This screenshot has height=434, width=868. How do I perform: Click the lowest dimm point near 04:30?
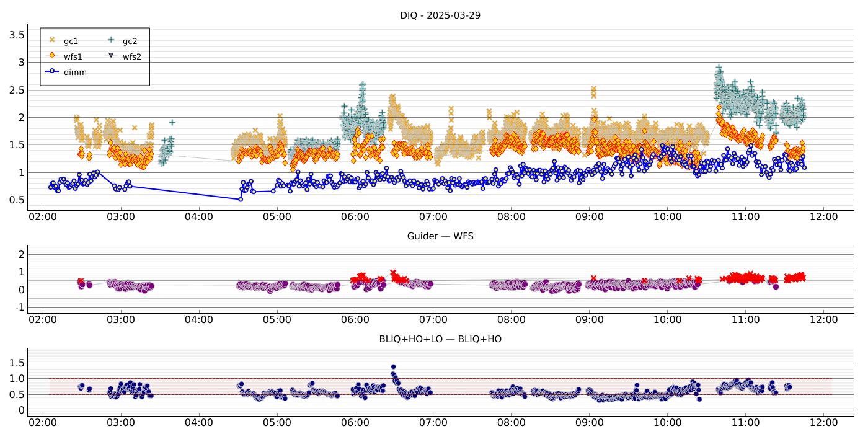tap(241, 199)
